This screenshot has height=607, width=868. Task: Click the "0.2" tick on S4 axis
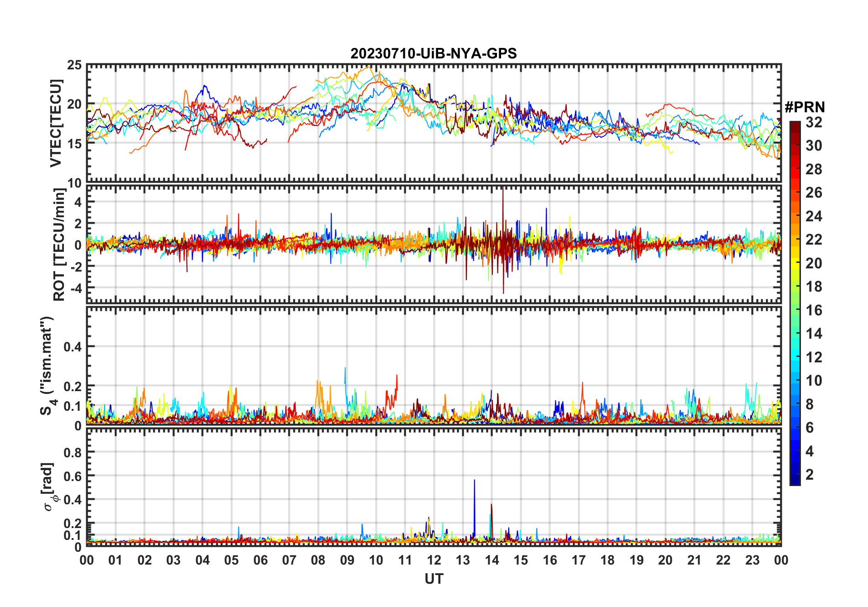(73, 386)
